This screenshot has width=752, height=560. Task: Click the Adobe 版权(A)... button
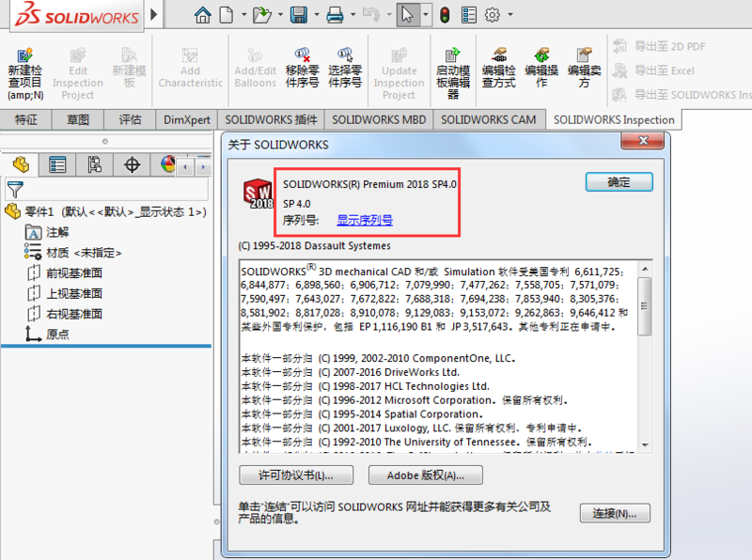click(426, 475)
